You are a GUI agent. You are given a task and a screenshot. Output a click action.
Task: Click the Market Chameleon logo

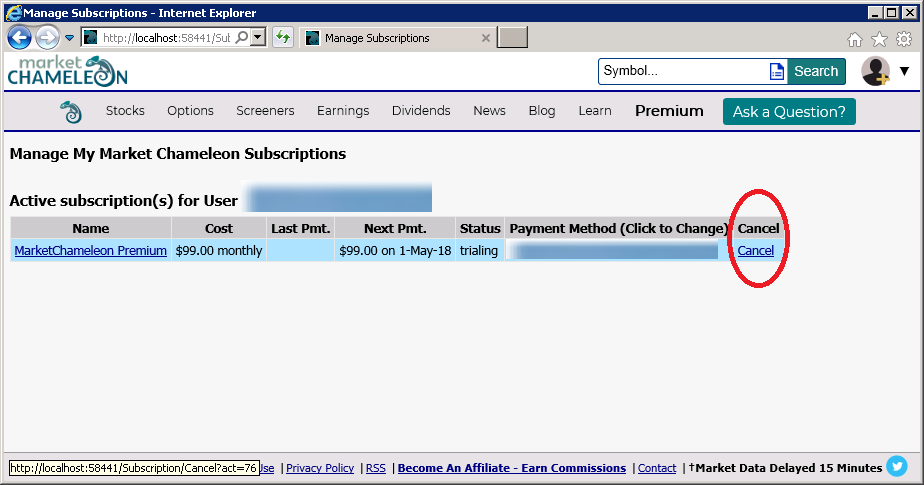[x=67, y=71]
